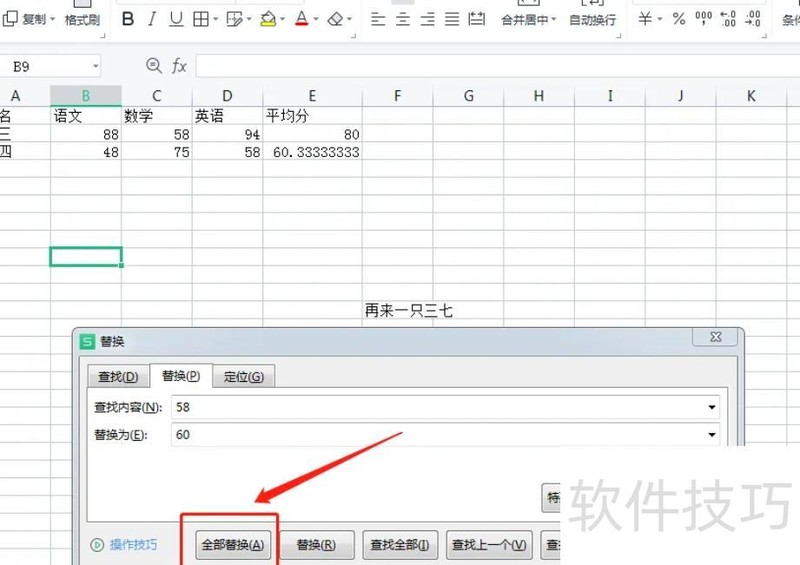This screenshot has height=565, width=800.
Task: Click Find All (查找全部) button
Action: pos(400,545)
